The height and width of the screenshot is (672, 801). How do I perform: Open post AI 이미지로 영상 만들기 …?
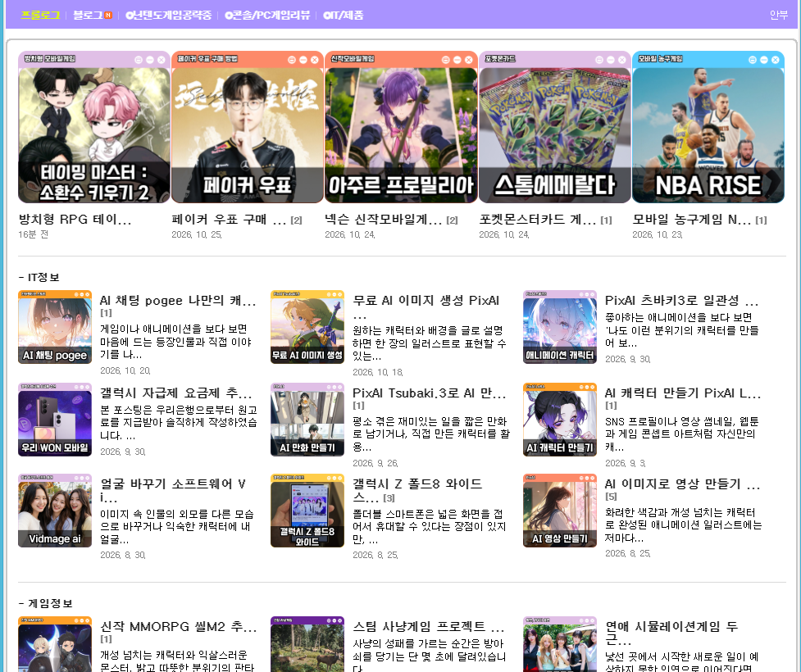683,484
